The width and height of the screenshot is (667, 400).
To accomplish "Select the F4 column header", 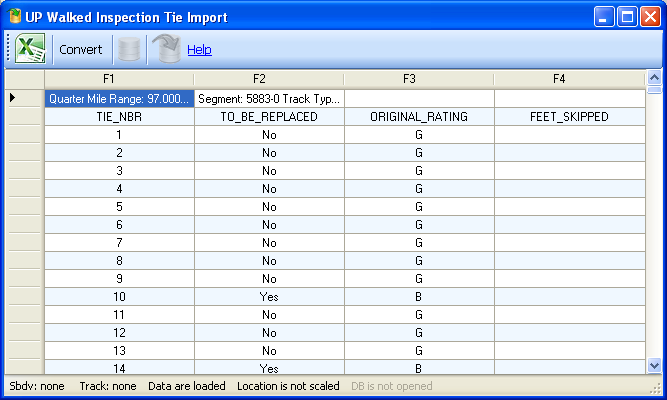I will coord(568,78).
